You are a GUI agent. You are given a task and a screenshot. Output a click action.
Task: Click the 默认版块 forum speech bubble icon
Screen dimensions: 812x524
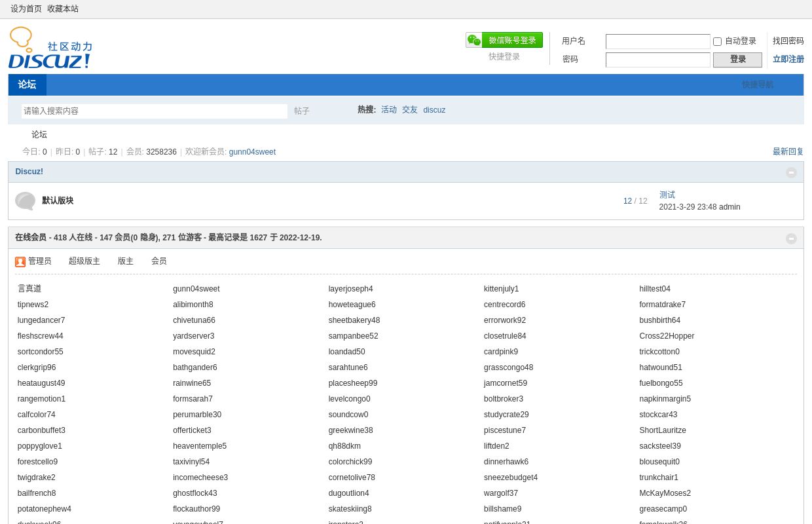26,201
